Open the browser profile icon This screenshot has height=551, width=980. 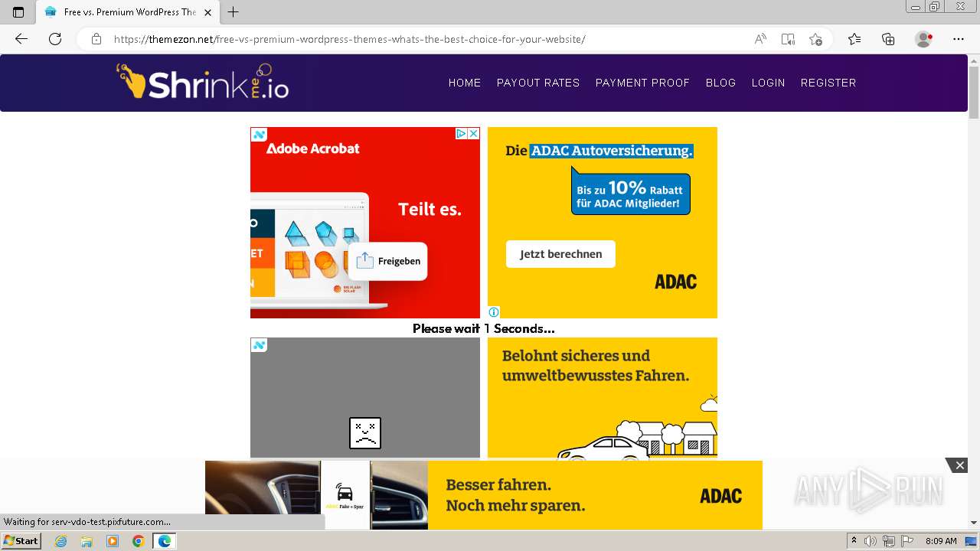click(924, 39)
